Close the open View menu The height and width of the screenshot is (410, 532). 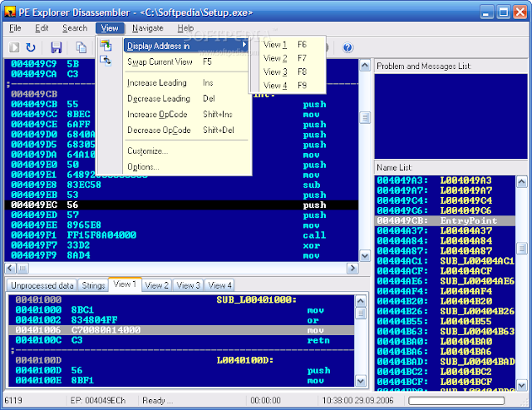pyautogui.click(x=110, y=28)
